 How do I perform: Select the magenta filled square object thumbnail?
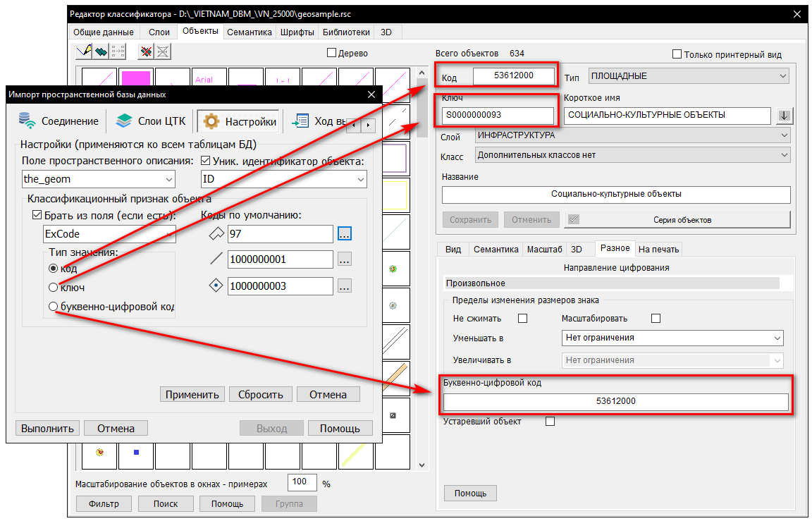(x=136, y=79)
